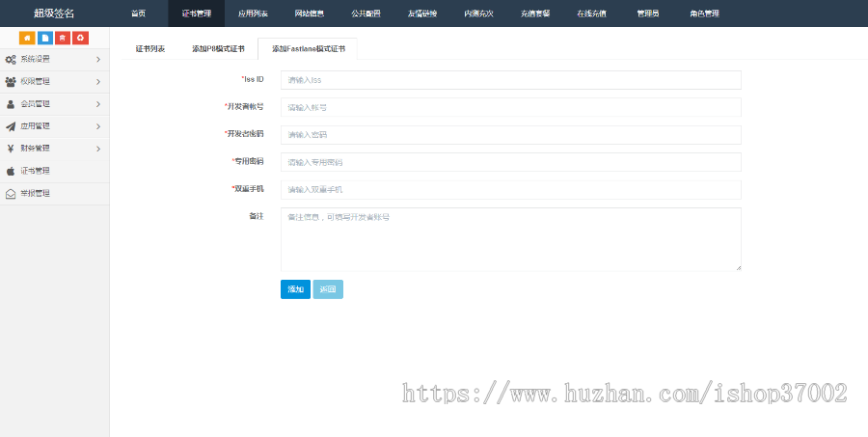Click the '备注' field label

tap(257, 216)
